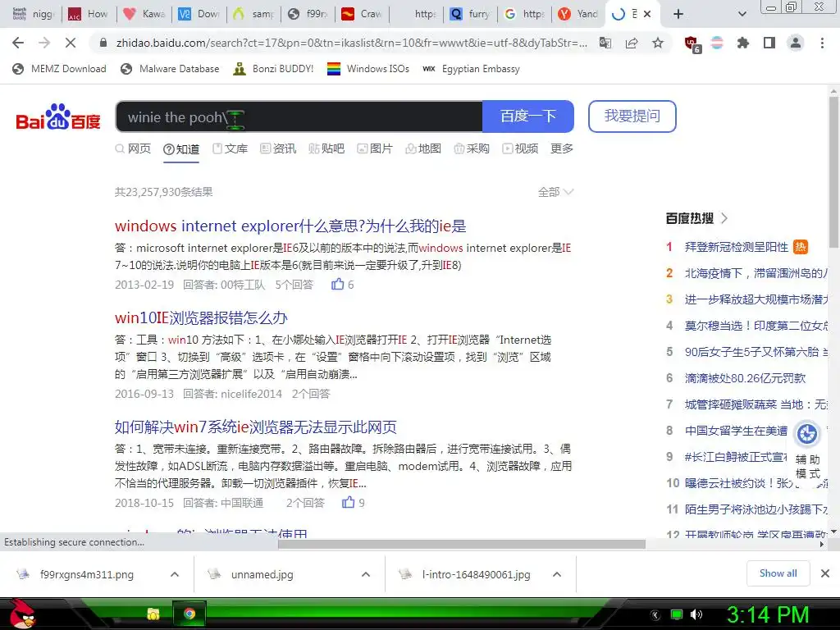
Task: Expand the 全部 filter dropdown
Action: coord(555,192)
